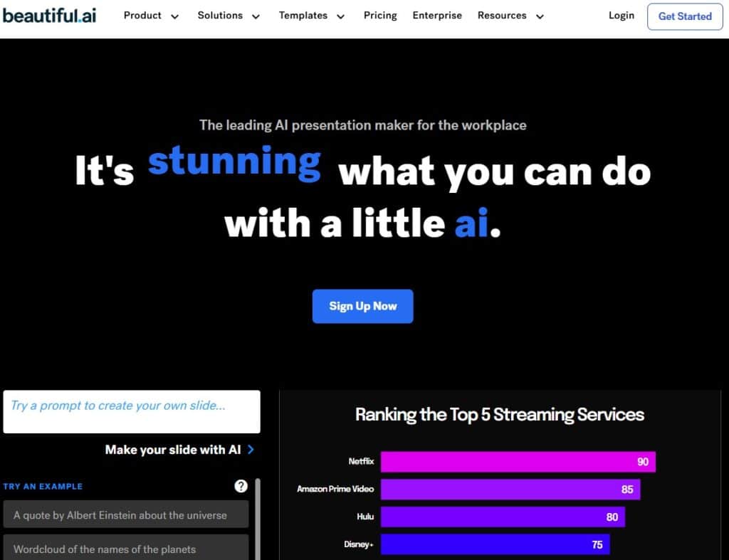
Task: Click the Disney+ rating bar
Action: pyautogui.click(x=495, y=544)
